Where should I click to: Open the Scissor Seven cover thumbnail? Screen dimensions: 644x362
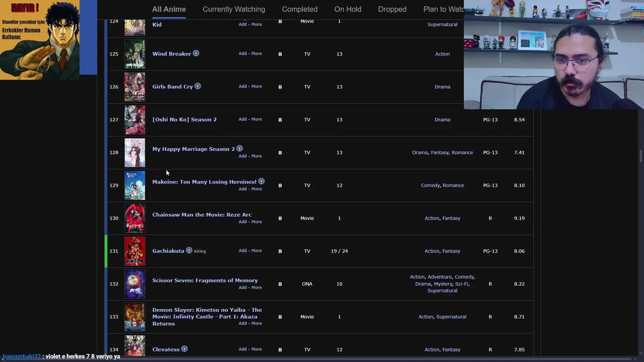(135, 284)
